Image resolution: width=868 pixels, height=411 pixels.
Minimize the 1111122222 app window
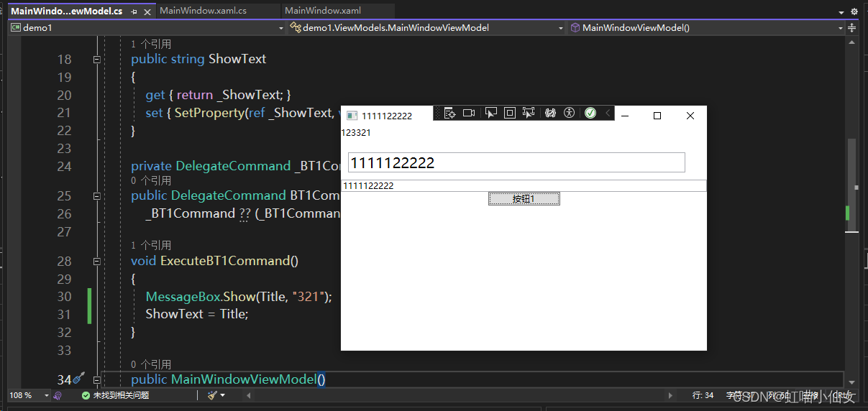[624, 116]
